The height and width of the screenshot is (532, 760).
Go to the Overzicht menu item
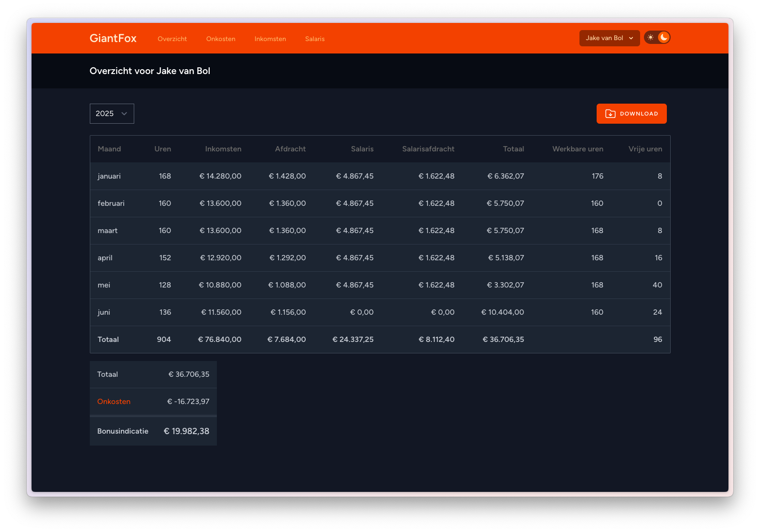click(172, 39)
